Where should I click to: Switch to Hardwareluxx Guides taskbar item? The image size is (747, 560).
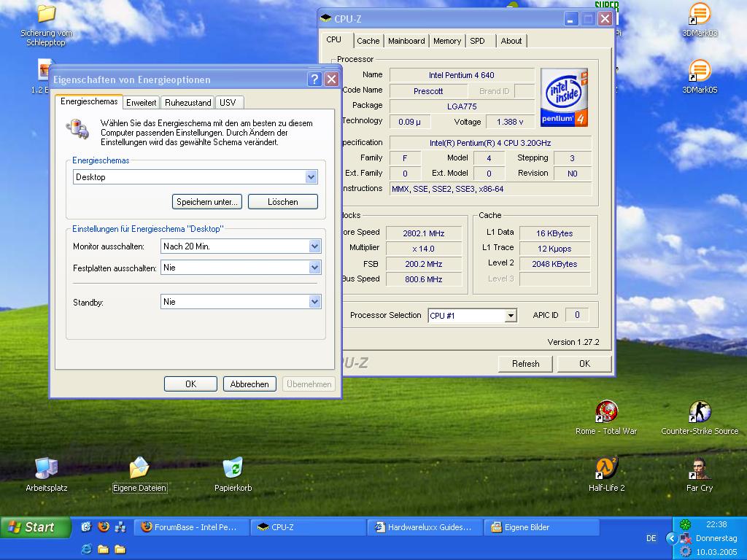[425, 527]
